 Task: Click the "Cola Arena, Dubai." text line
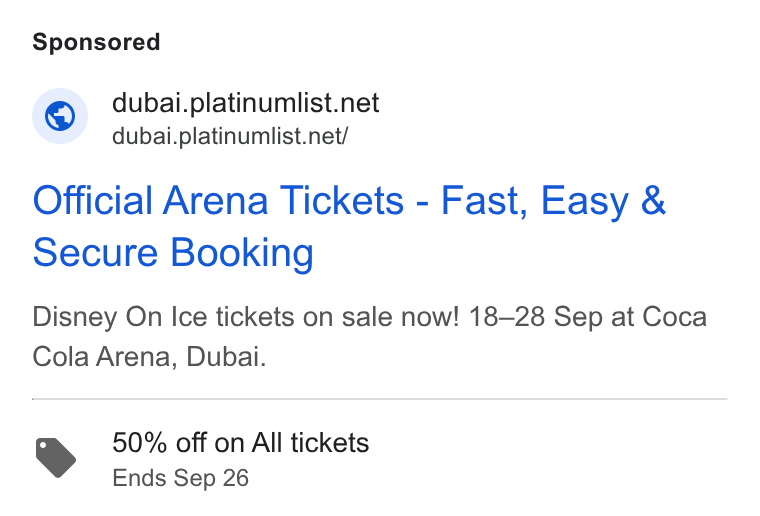point(149,357)
